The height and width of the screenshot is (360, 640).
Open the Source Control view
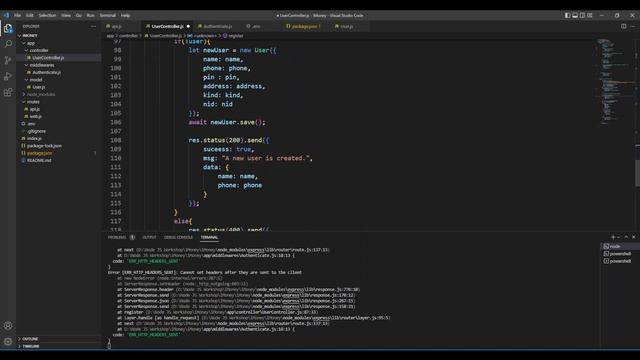coord(8,60)
